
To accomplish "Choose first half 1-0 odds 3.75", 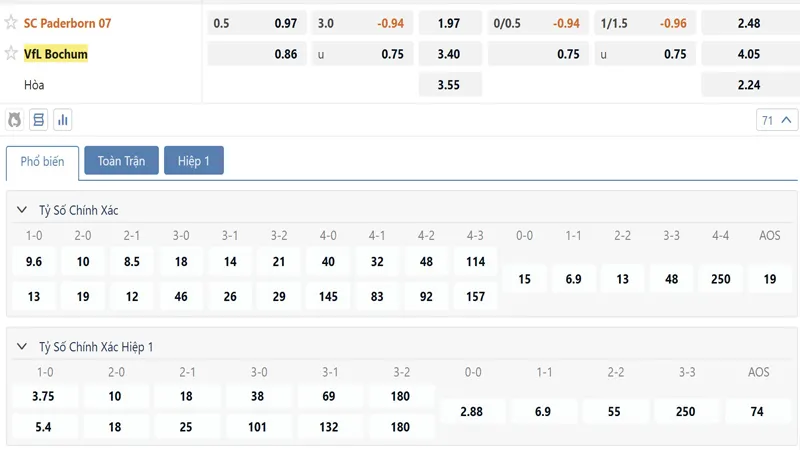I will coord(43,396).
